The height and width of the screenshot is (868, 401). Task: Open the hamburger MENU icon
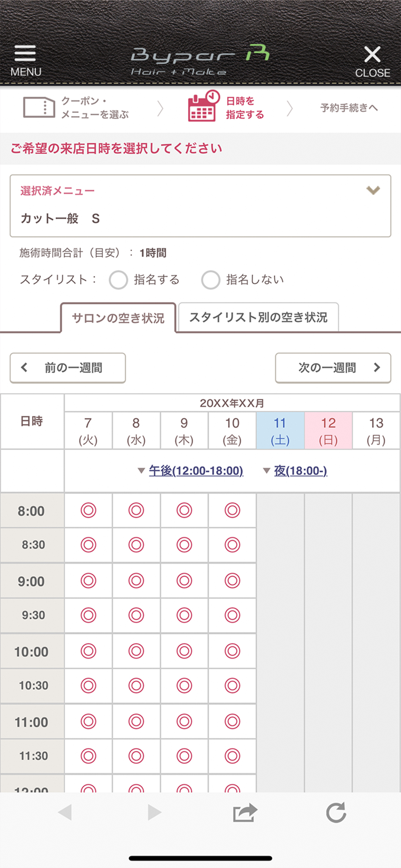click(25, 54)
